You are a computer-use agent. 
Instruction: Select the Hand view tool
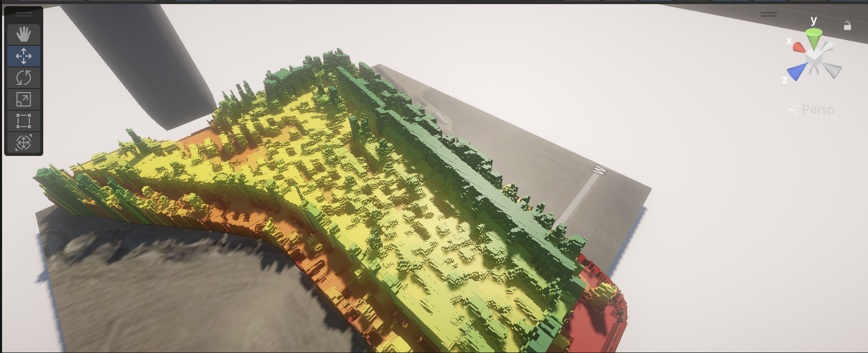[x=24, y=34]
